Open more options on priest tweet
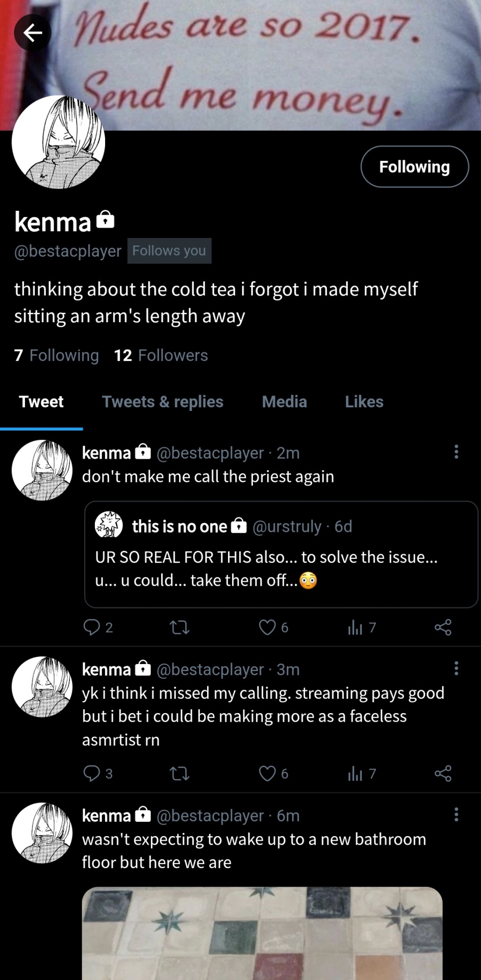 point(456,452)
